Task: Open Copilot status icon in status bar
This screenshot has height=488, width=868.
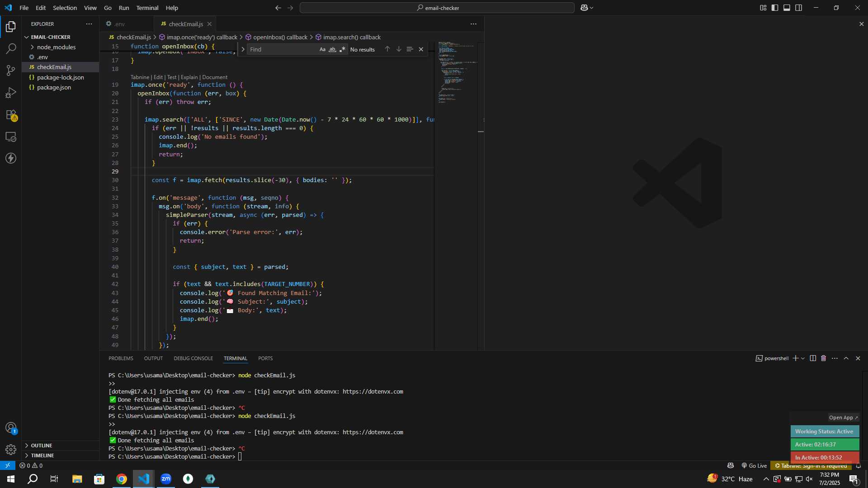Action: click(730, 465)
